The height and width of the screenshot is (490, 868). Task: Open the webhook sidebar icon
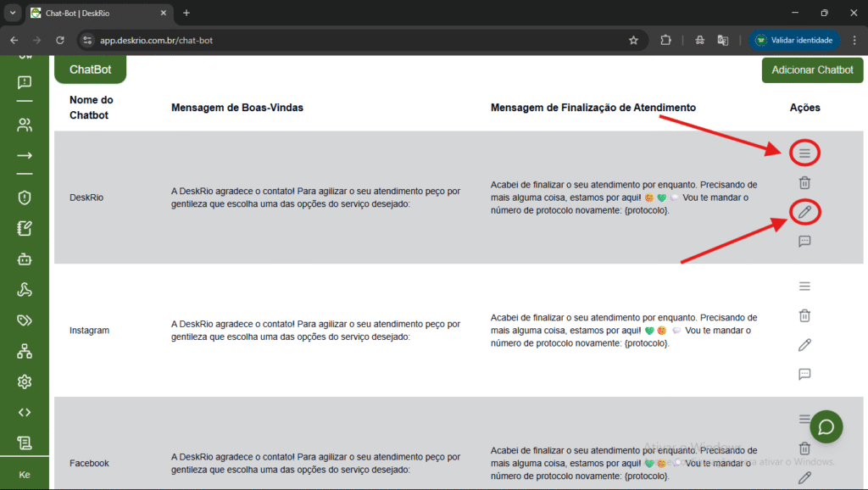click(x=25, y=290)
